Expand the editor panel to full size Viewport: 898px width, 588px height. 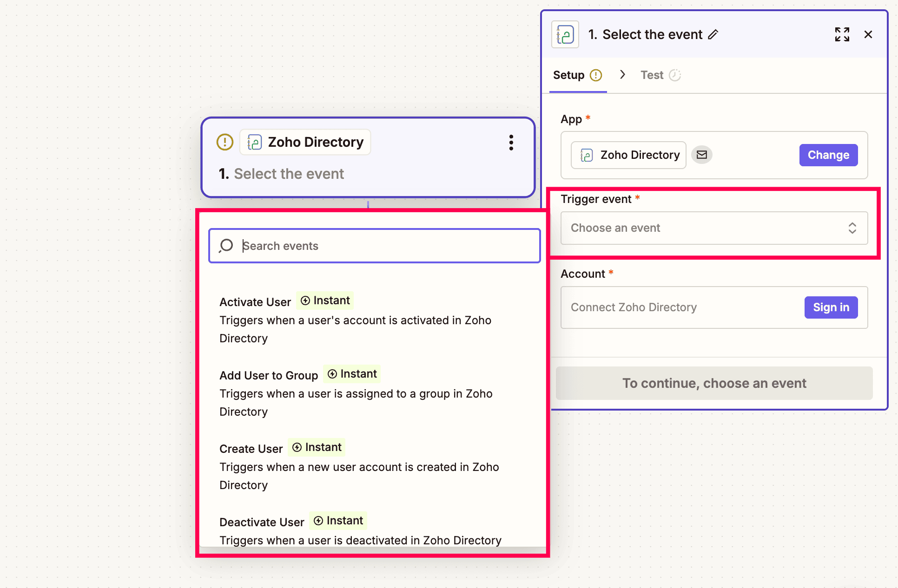[842, 34]
